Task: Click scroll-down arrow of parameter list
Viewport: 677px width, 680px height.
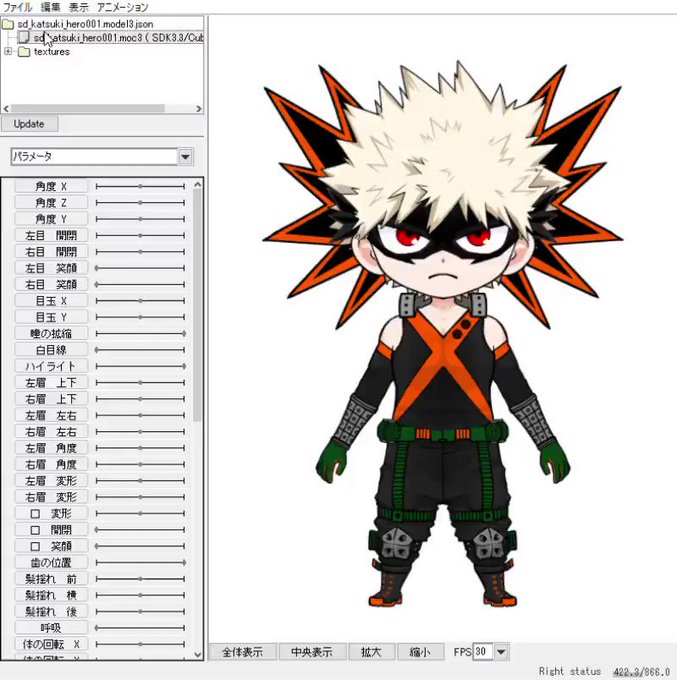Action: click(x=198, y=654)
